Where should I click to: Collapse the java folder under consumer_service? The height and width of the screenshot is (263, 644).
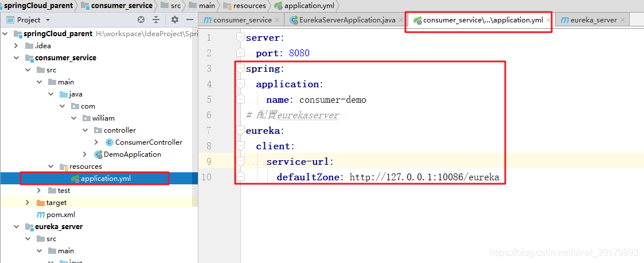(50, 94)
